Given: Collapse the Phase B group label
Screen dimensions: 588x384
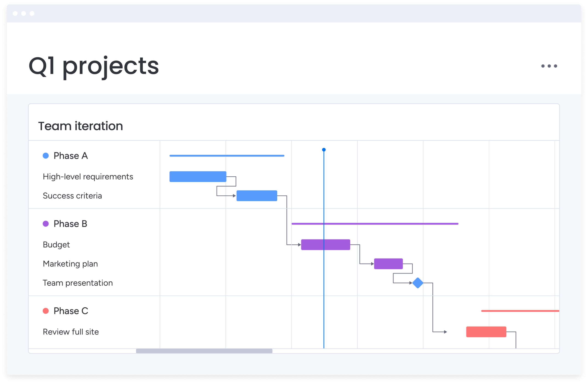Looking at the screenshot, I should 71,224.
